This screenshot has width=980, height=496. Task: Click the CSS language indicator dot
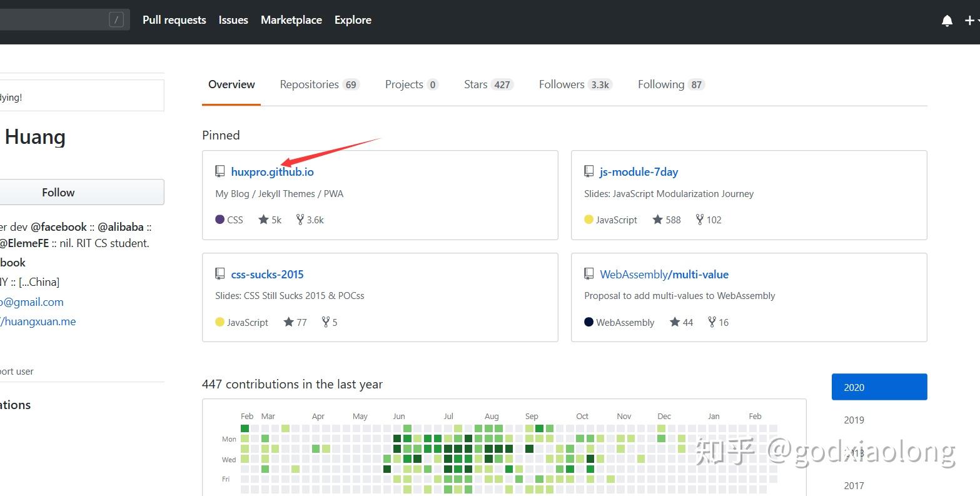point(220,219)
